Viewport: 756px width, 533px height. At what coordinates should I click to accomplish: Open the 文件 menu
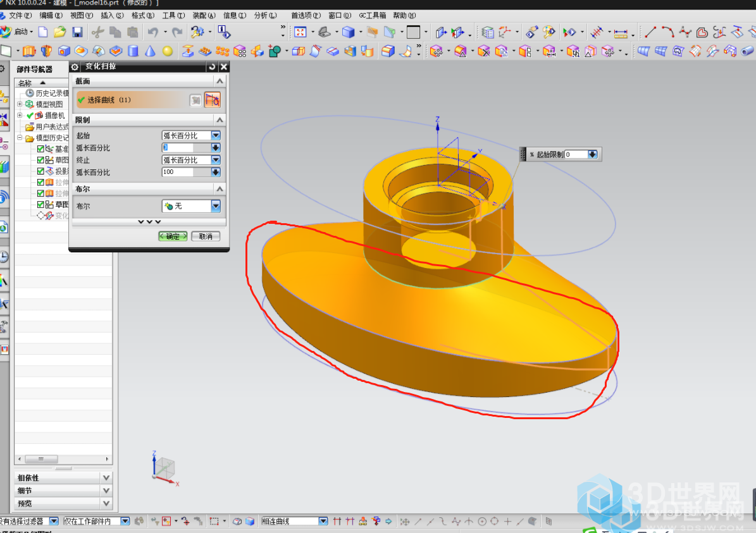click(20, 15)
